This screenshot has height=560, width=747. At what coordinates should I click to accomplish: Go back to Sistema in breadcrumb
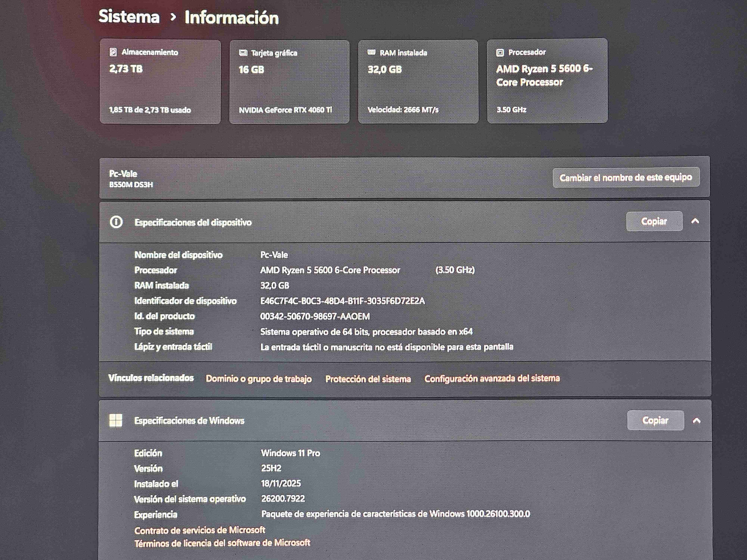pyautogui.click(x=129, y=17)
